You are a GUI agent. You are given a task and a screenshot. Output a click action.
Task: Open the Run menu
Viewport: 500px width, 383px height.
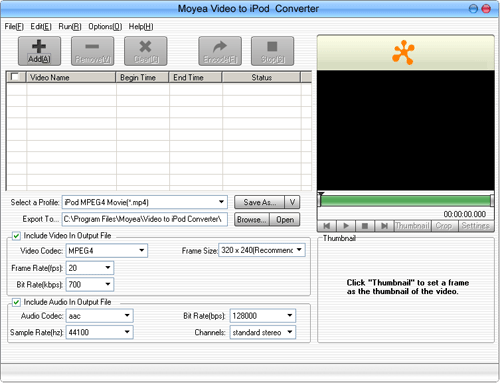[x=70, y=27]
